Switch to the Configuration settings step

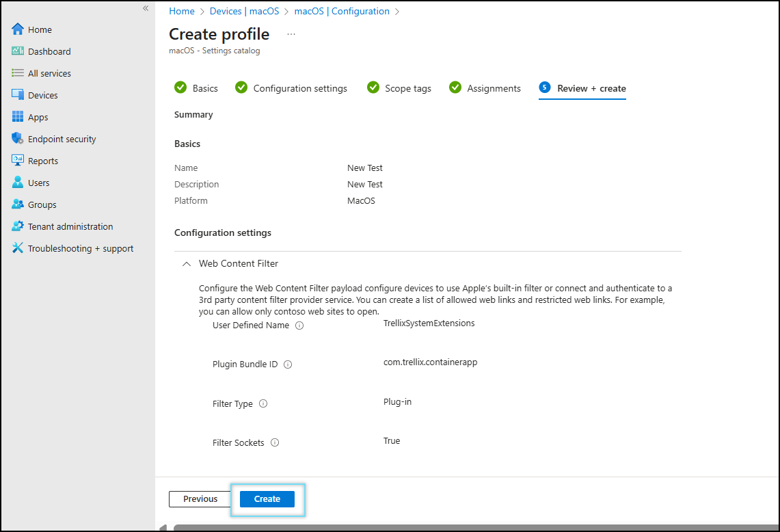(x=299, y=88)
